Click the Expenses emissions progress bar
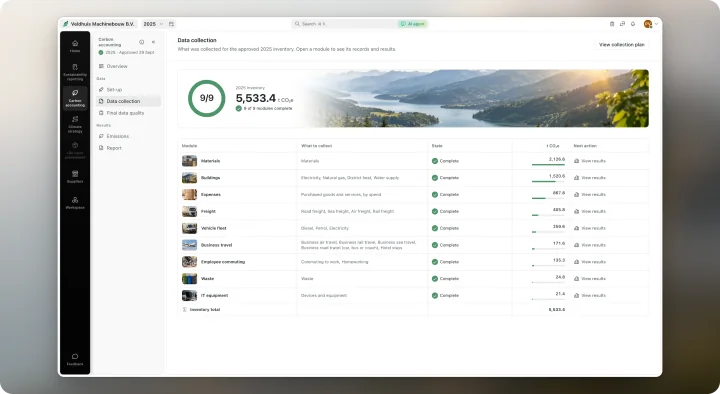Screen dimensions: 720x394 pos(548,198)
